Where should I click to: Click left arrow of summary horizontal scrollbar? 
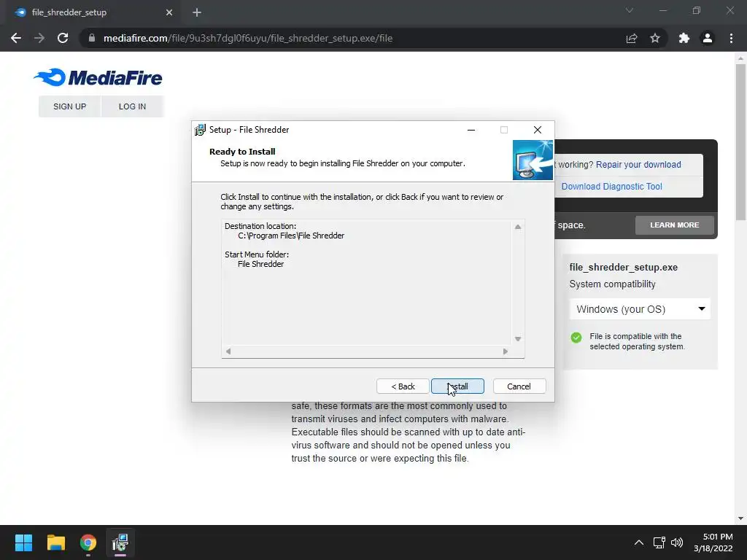tap(228, 351)
